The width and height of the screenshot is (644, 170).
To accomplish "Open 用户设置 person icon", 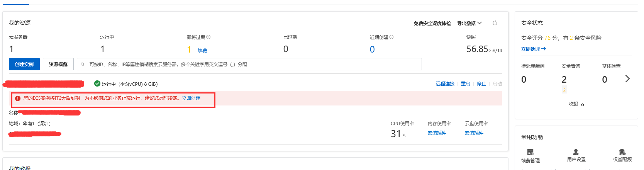I will (576, 152).
